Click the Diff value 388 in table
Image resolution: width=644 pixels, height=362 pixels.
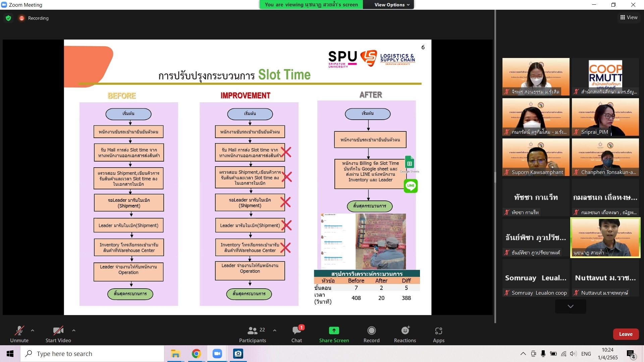click(x=406, y=298)
